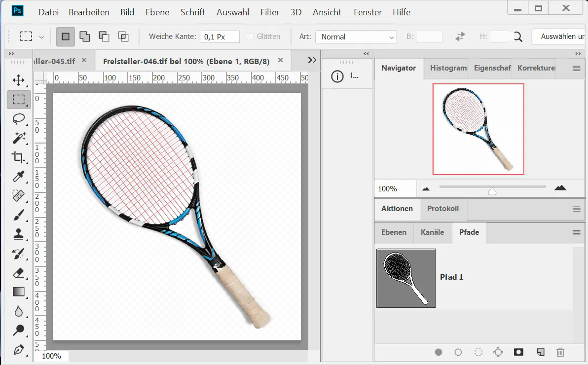The width and height of the screenshot is (588, 365).
Task: Pick the Crop tool
Action: pos(18,157)
